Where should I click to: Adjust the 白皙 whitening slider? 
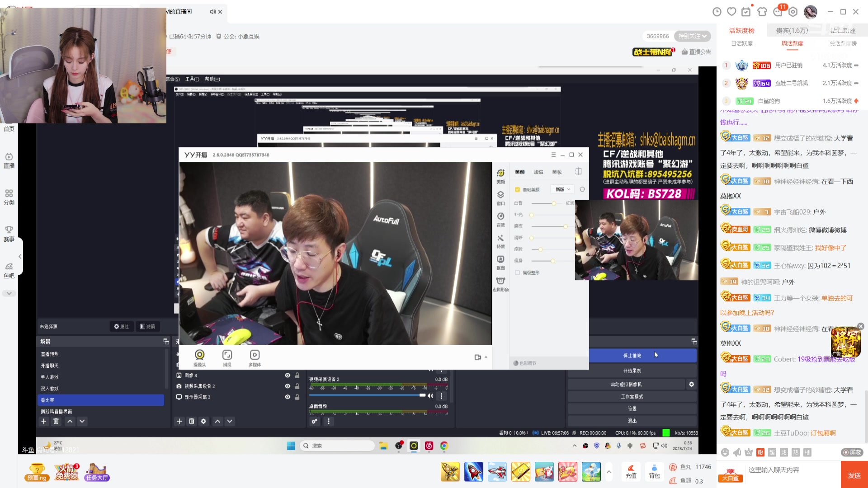click(554, 203)
